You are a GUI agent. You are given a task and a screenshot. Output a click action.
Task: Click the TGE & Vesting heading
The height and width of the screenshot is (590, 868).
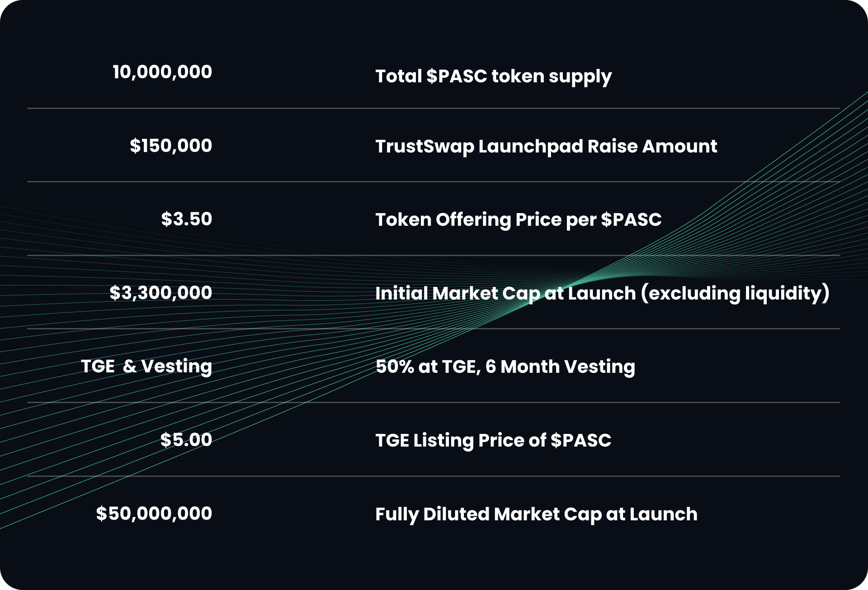click(x=146, y=366)
